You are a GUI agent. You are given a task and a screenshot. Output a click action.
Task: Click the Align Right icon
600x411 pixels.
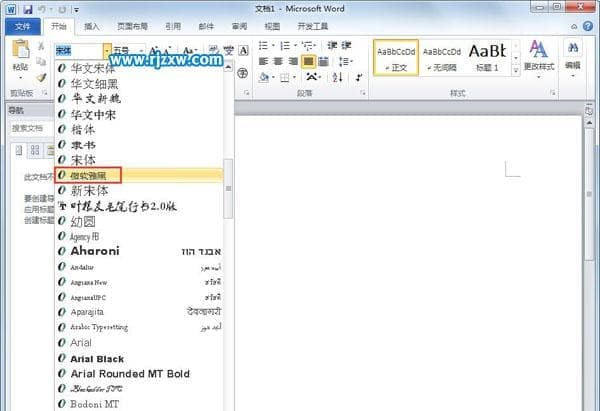pyautogui.click(x=293, y=61)
